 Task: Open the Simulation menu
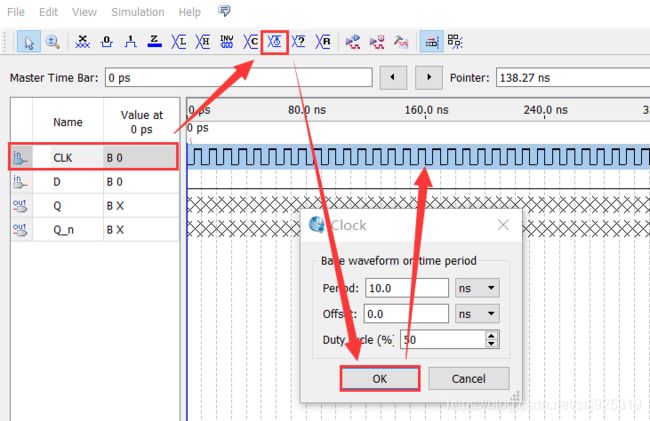[138, 12]
